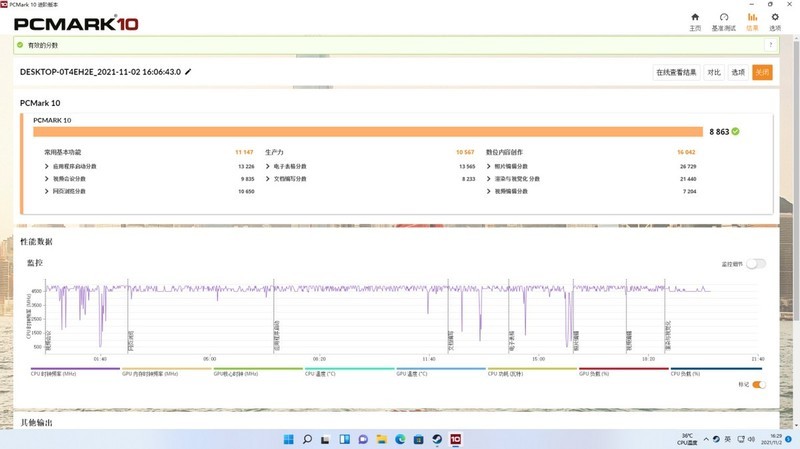The image size is (800, 449).
Task: Click View result online (在线查看结果) button
Action: click(x=676, y=72)
